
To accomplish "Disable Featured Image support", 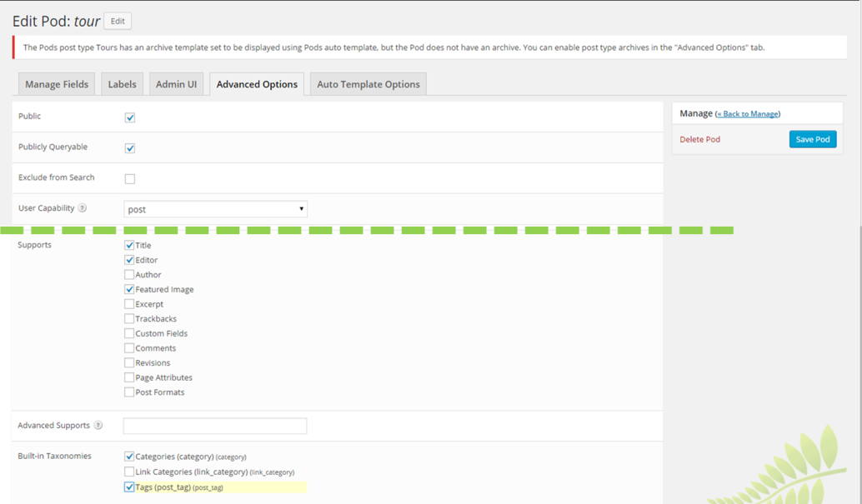I will [x=129, y=289].
